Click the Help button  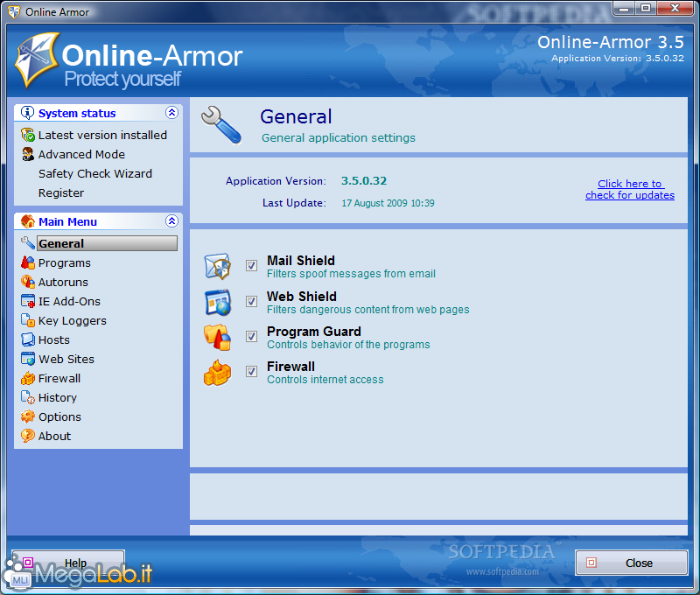click(68, 563)
